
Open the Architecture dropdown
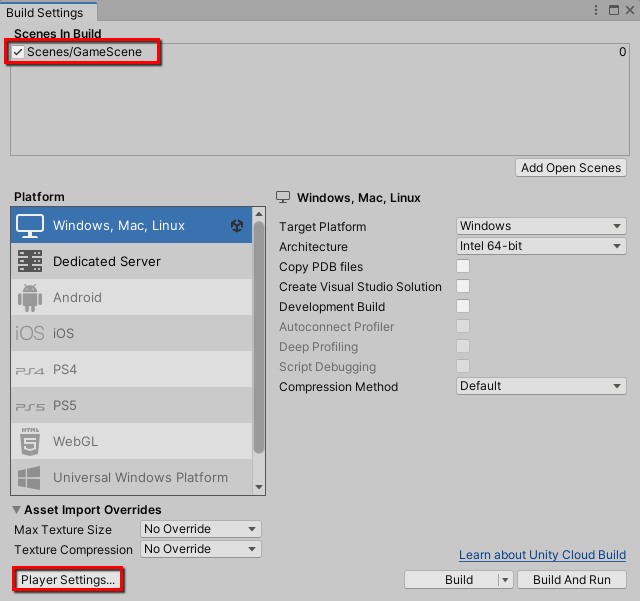click(541, 246)
